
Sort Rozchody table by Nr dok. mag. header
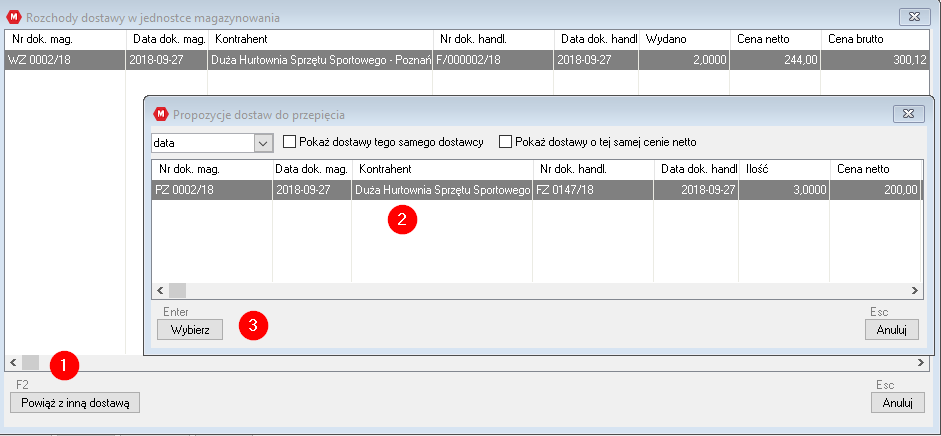tap(65, 39)
